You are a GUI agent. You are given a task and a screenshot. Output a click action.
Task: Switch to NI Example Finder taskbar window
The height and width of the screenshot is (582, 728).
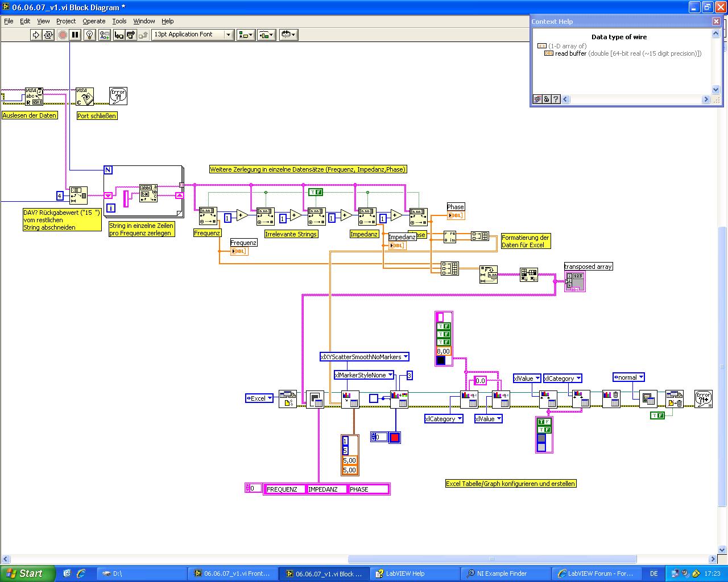(506, 573)
